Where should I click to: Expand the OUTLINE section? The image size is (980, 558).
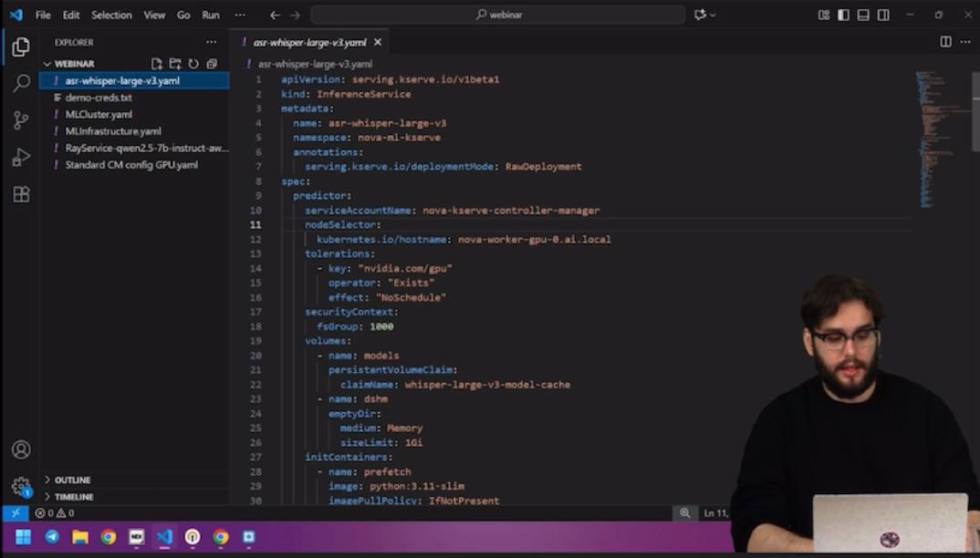point(72,480)
